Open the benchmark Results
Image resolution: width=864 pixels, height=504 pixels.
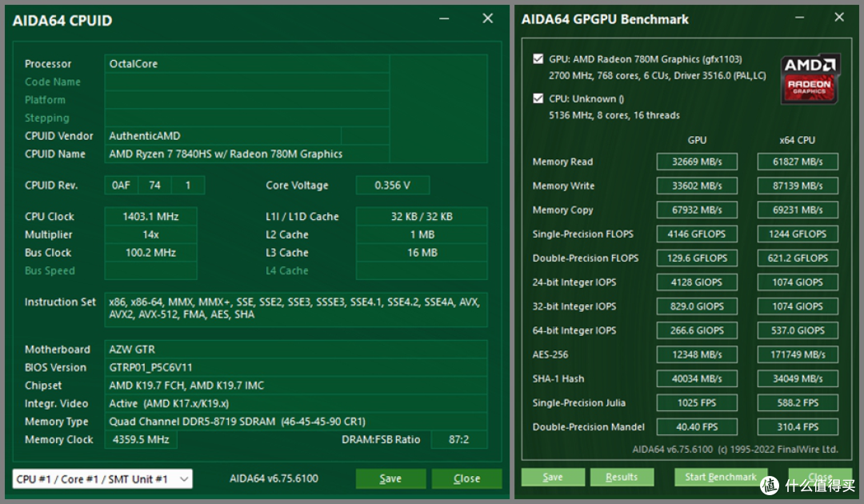tap(622, 477)
